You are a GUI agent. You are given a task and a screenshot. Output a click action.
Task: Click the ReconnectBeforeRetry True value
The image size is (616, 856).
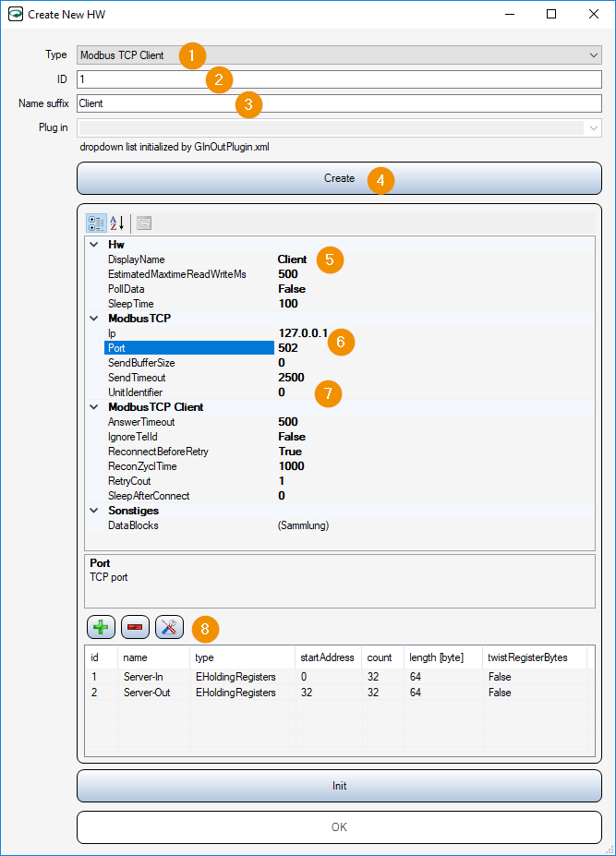(x=290, y=451)
